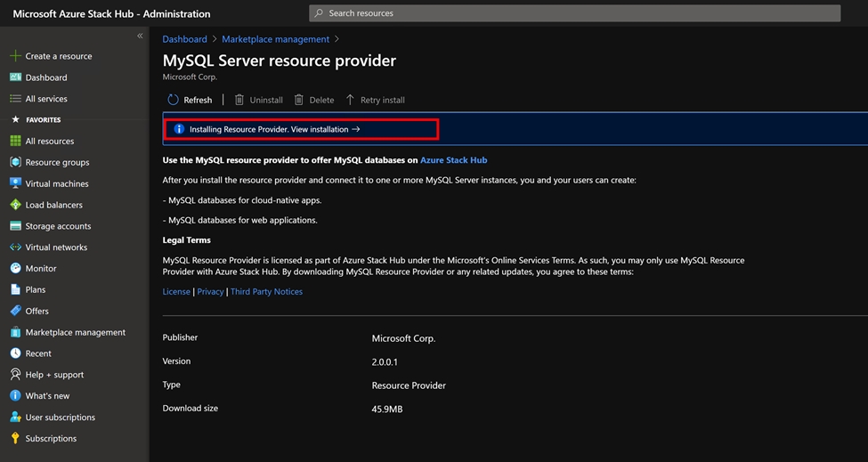The width and height of the screenshot is (868, 462).
Task: Click the Monitor gauge icon
Action: (x=15, y=268)
